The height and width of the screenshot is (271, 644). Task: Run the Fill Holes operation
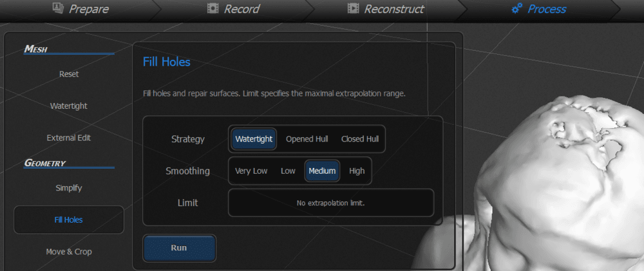click(179, 248)
